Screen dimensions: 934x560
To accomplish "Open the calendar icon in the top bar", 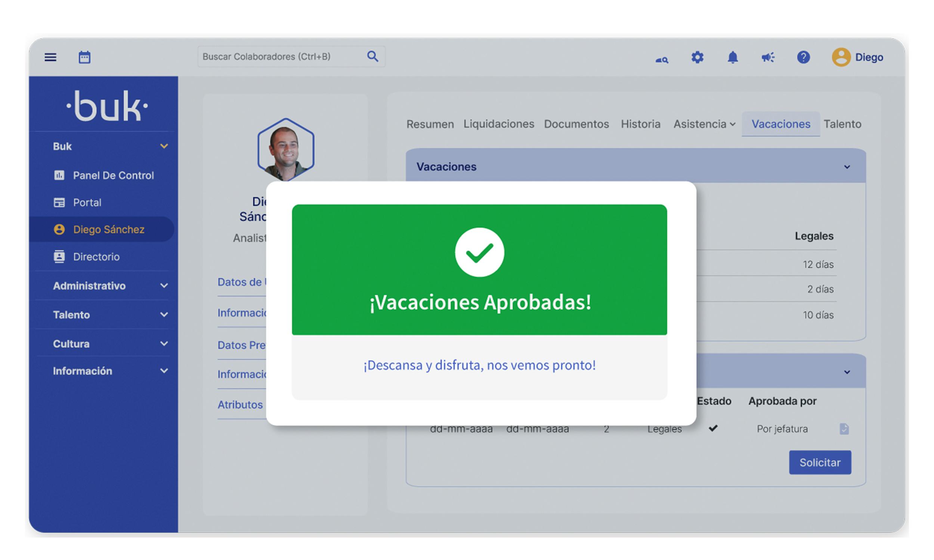I will pyautogui.click(x=84, y=57).
